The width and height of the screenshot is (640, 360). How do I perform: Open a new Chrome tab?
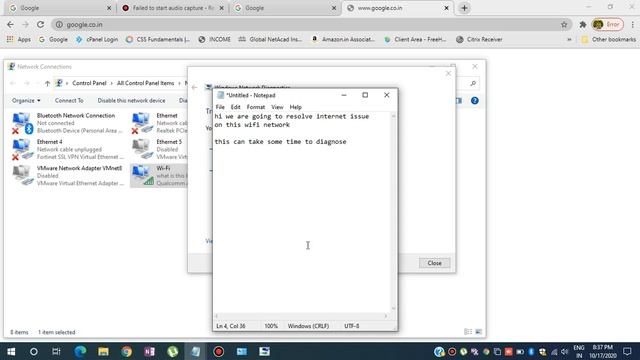tap(464, 8)
